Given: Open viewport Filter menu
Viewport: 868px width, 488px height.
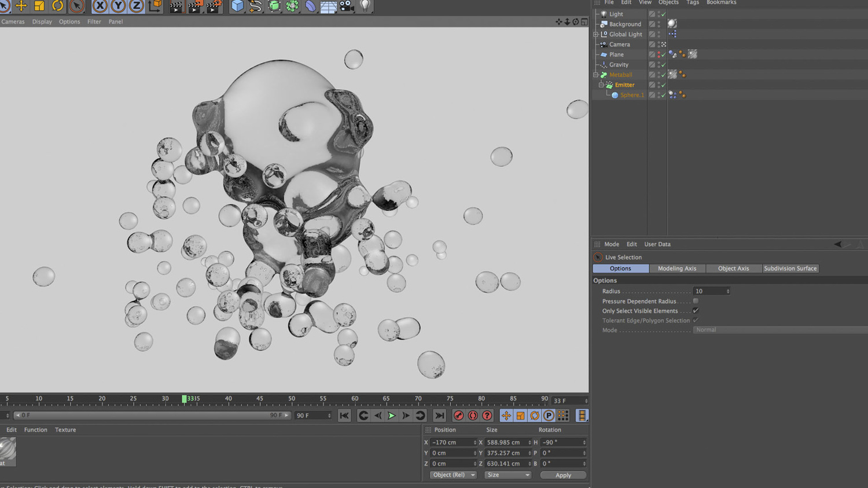Looking at the screenshot, I should [x=94, y=21].
